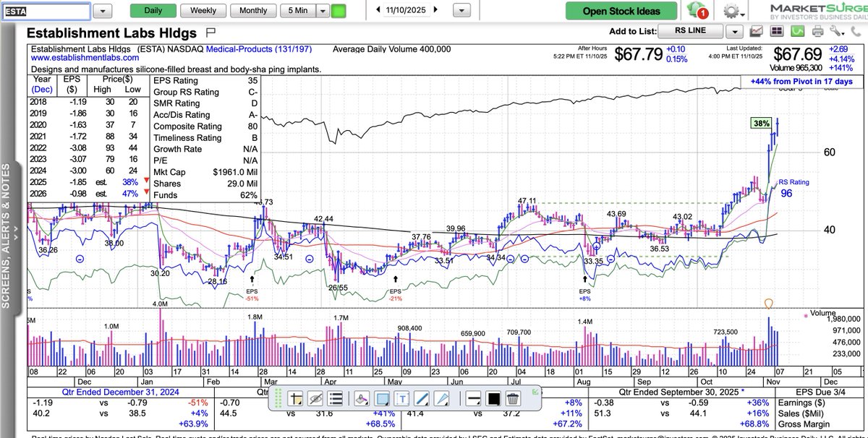868x438 pixels.
Task: Open the wrench tools menu
Action: (x=838, y=31)
